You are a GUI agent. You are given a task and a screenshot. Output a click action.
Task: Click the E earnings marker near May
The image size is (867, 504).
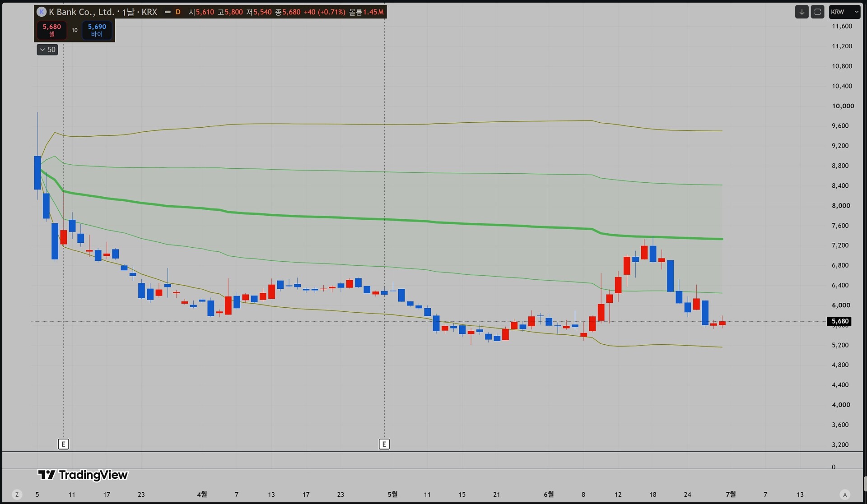(384, 444)
